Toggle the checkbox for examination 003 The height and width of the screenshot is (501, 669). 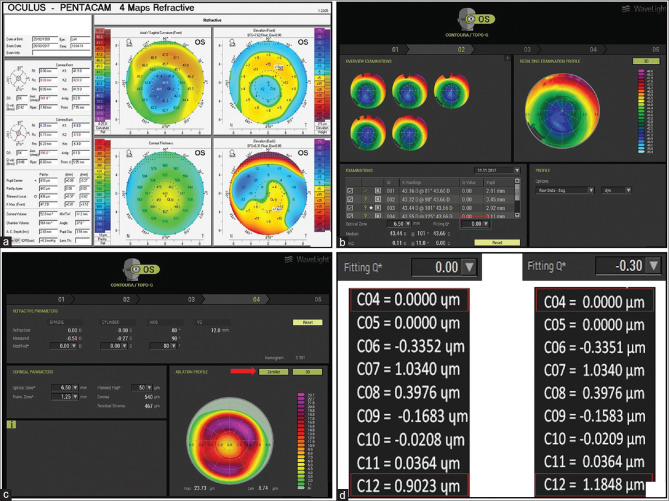click(350, 208)
